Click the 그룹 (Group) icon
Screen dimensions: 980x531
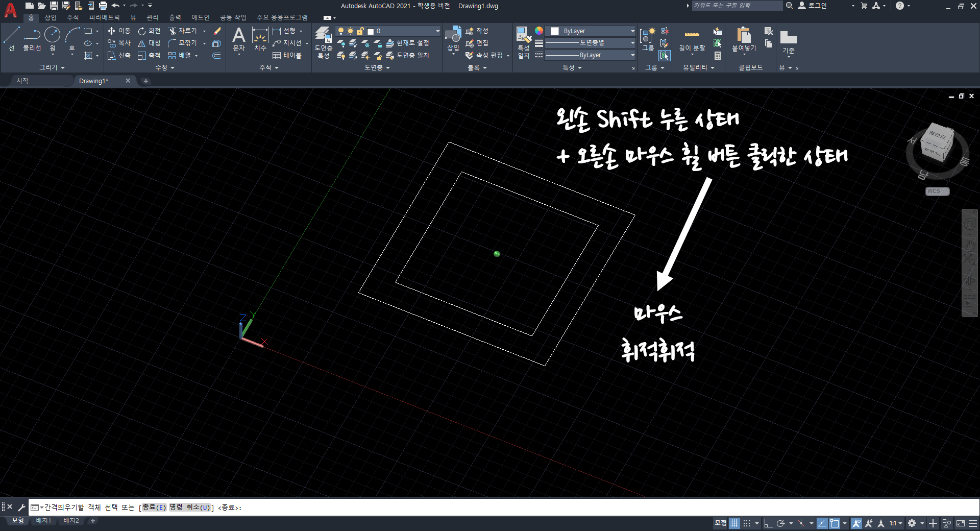click(648, 40)
